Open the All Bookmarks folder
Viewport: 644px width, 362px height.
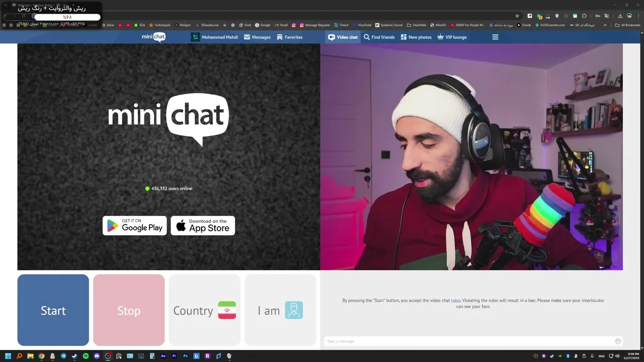[x=628, y=25]
